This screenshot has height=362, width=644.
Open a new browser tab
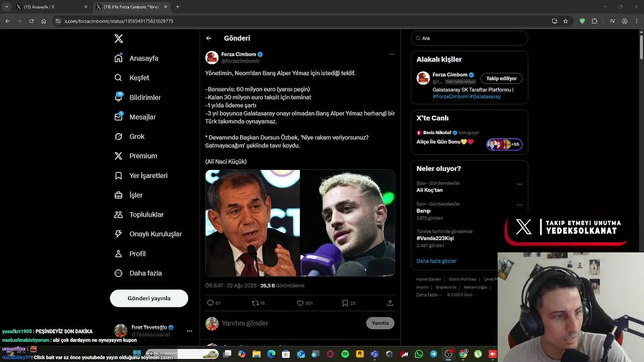pyautogui.click(x=178, y=7)
